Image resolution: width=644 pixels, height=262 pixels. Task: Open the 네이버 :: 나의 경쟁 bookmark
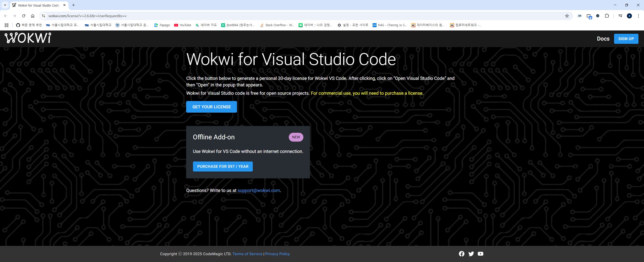click(x=315, y=25)
